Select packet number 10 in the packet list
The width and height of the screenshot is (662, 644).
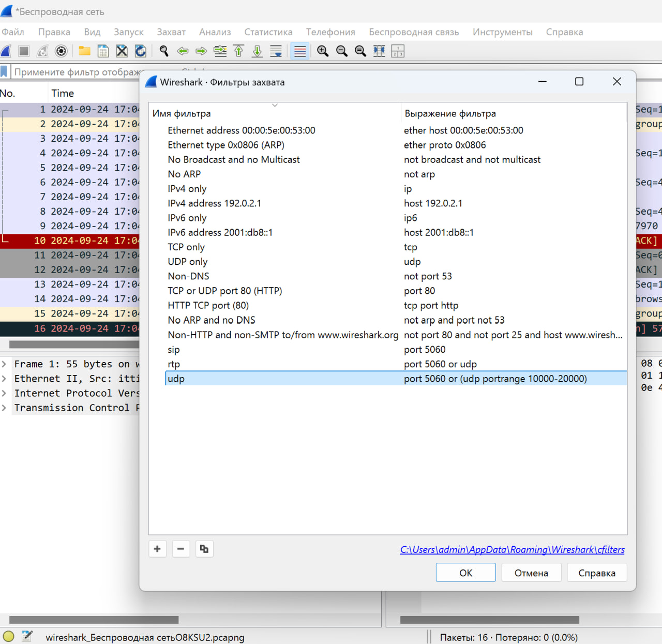point(70,241)
